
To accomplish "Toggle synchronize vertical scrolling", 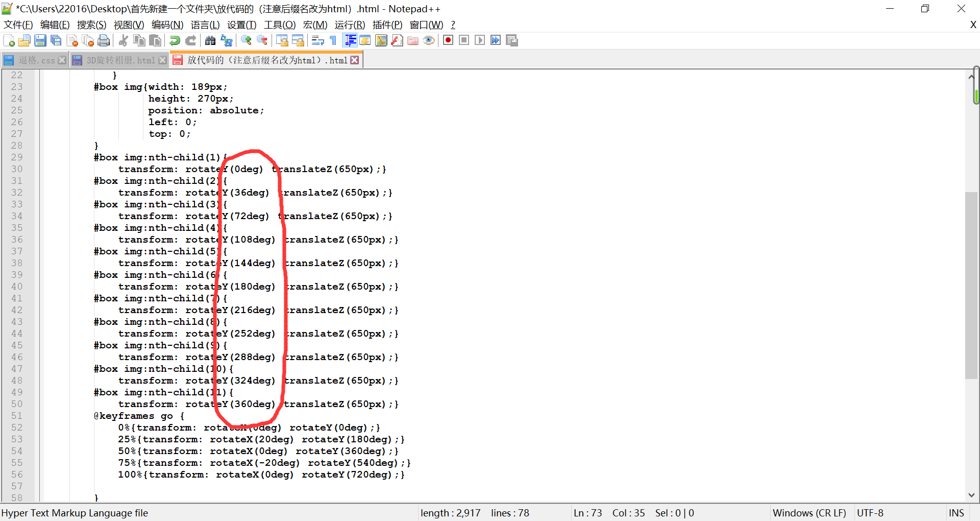I will click(282, 40).
